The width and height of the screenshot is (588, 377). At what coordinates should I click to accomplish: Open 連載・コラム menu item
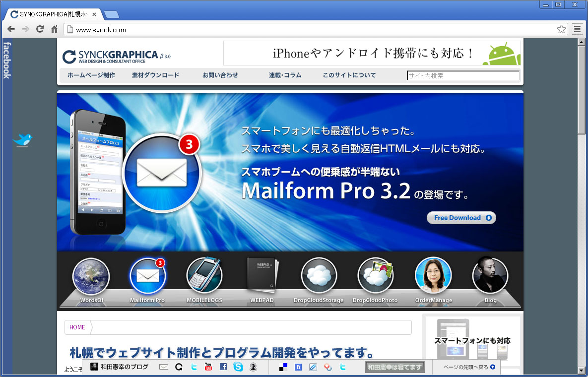285,75
